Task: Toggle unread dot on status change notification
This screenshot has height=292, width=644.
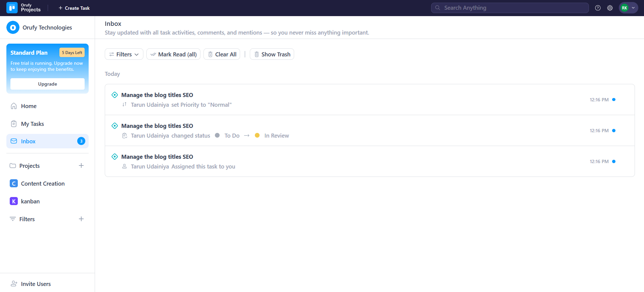Action: tap(614, 131)
